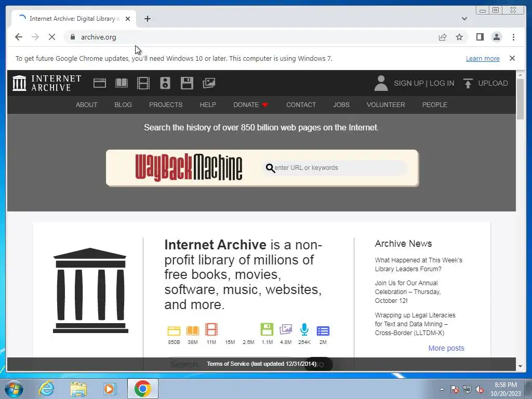Launch Internet Explorer from the taskbar

46,389
